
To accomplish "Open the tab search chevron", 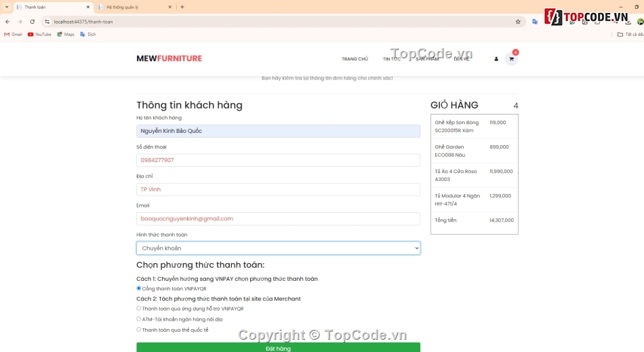I will [7, 7].
